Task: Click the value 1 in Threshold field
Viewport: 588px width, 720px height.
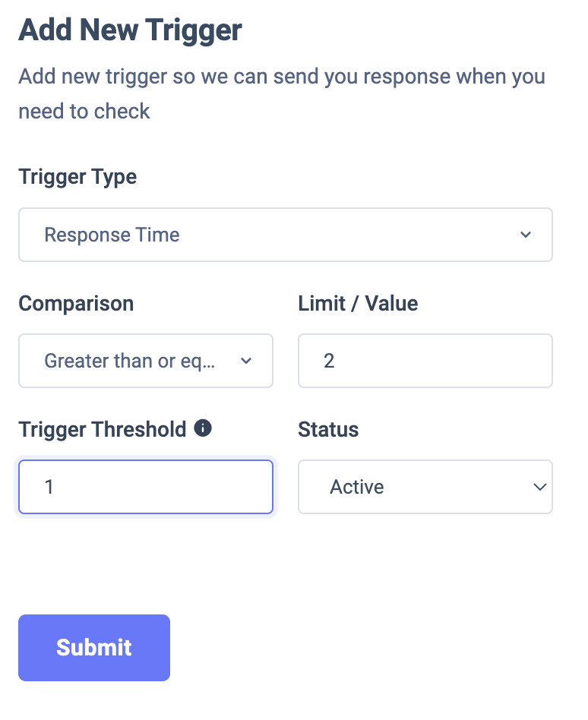Action: [49, 487]
